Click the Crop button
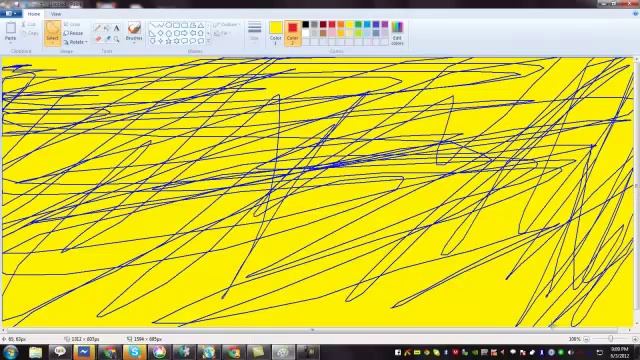640x360 pixels. (72, 24)
